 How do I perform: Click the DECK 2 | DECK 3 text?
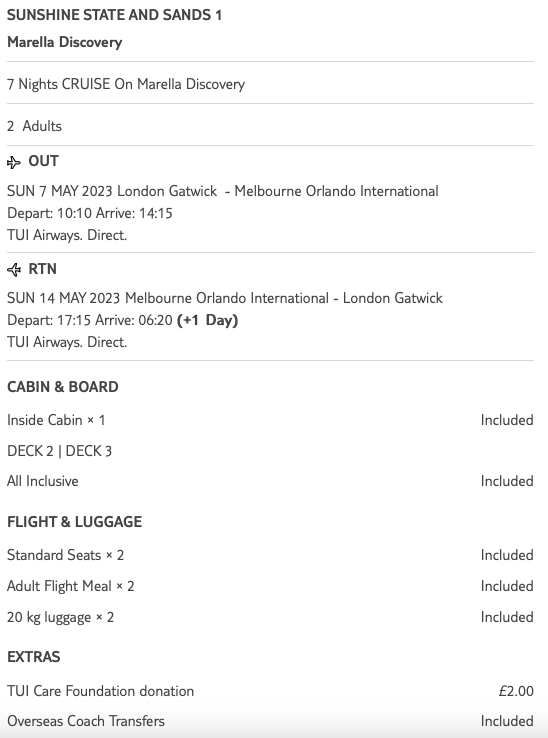click(x=59, y=451)
